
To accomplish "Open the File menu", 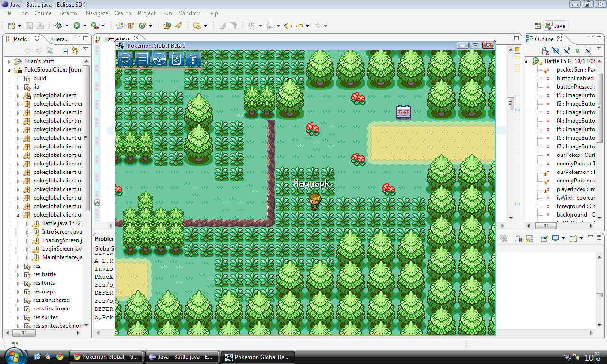I will (8, 13).
